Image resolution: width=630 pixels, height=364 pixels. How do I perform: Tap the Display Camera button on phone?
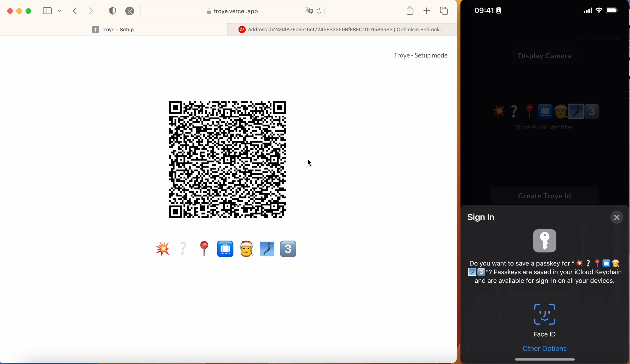tap(545, 56)
